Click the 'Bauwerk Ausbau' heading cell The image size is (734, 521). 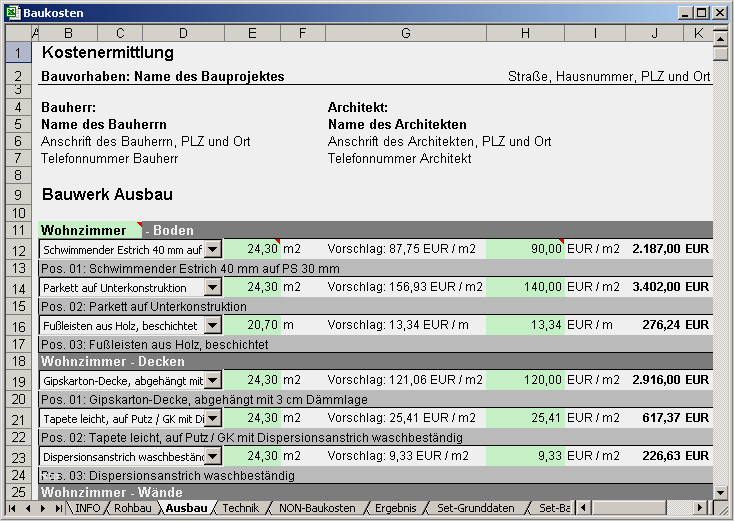click(107, 194)
